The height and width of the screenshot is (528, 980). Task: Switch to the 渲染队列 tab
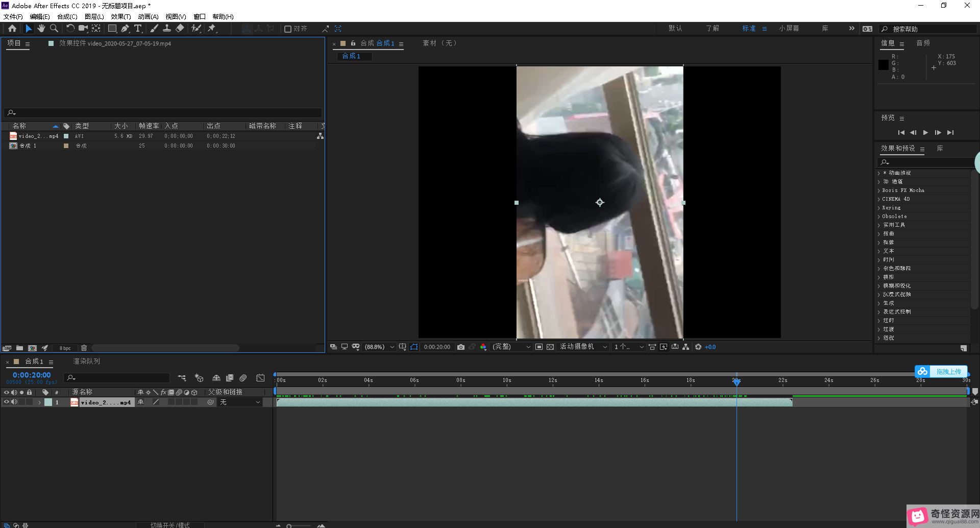(86, 362)
